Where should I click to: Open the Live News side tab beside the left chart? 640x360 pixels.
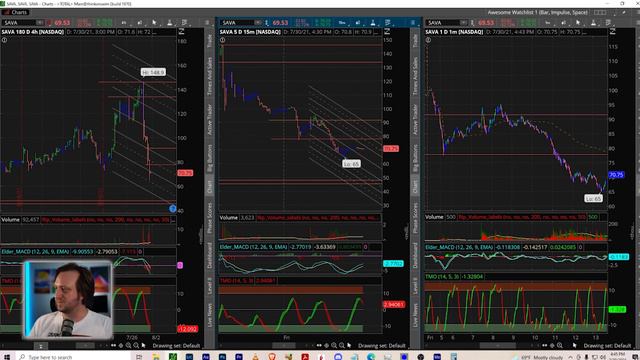click(x=209, y=315)
